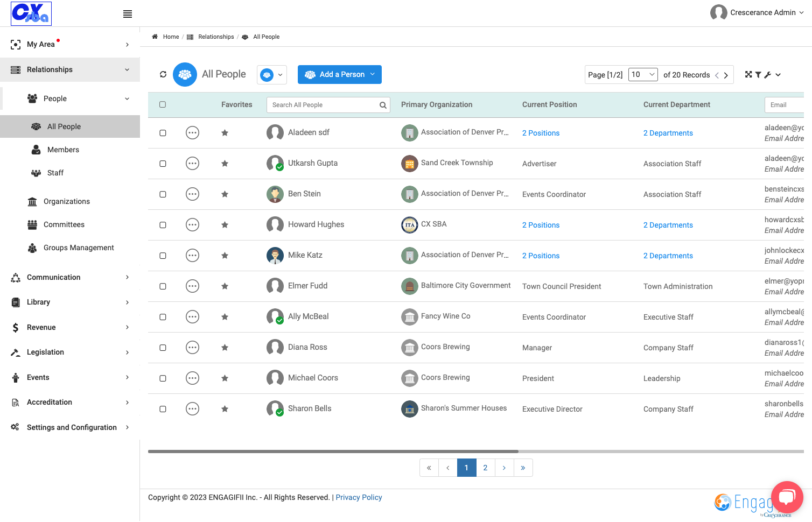Check the Ally McBeal row checkbox
Screen dimensions: 812x522
click(163, 317)
